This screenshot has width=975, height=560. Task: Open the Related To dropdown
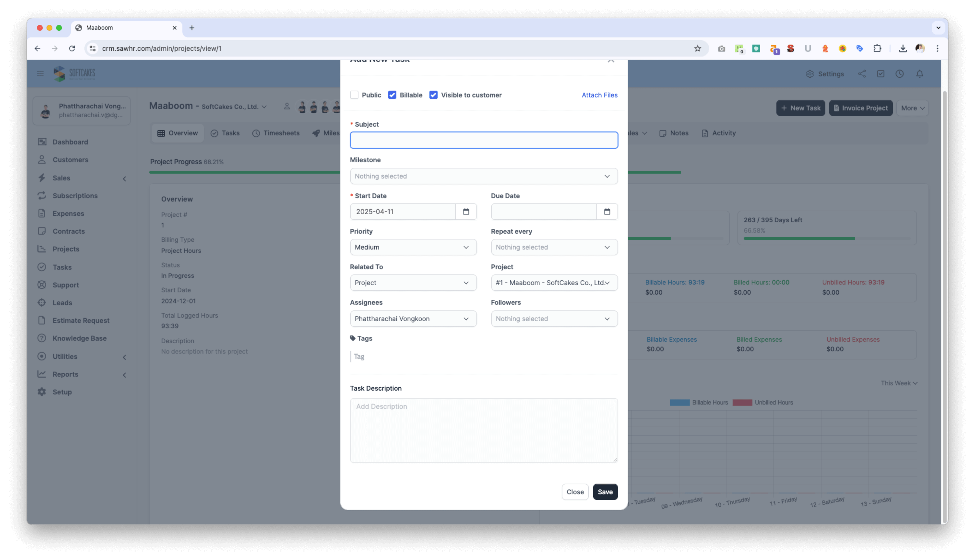[x=413, y=283]
